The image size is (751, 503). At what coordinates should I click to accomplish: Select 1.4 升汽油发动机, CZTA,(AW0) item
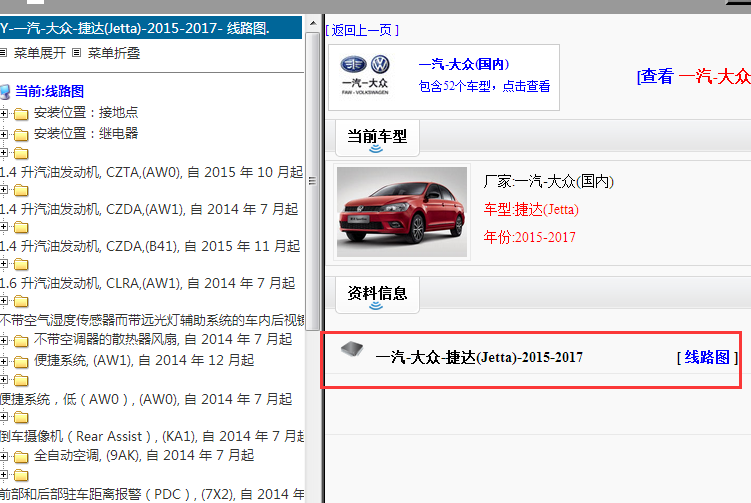[x=151, y=172]
